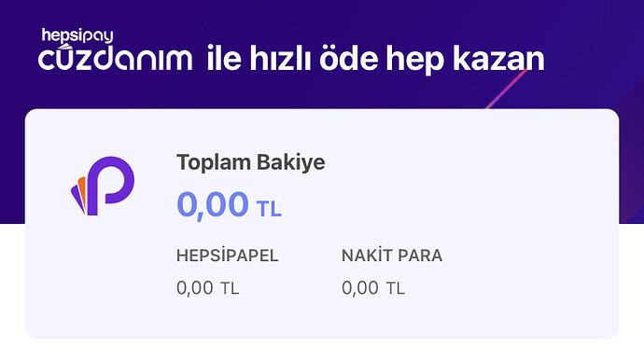Click the cüzdanım wordmark logo
The width and height of the screenshot is (644, 361).
(116, 58)
